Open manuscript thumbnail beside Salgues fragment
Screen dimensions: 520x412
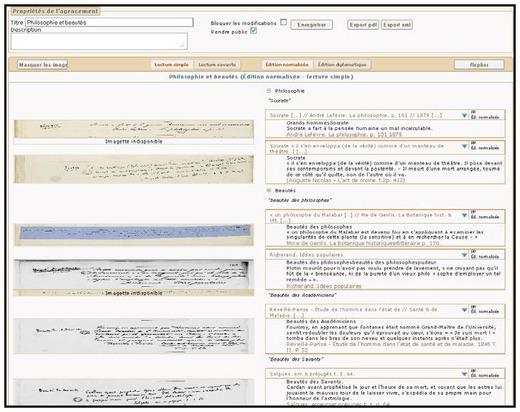[134, 392]
